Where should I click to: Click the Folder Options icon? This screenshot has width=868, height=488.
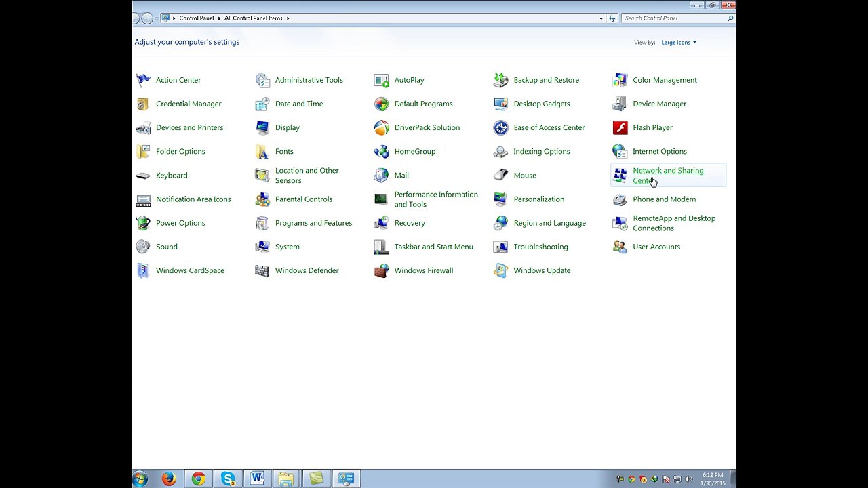(x=143, y=151)
